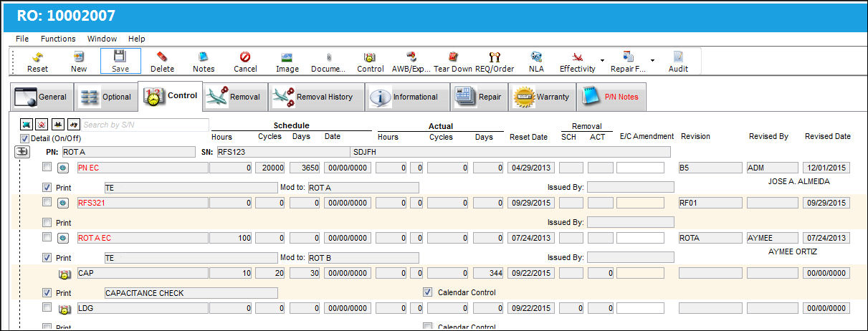
Task: Check the box for the RFS321 row
Action: coord(47,202)
